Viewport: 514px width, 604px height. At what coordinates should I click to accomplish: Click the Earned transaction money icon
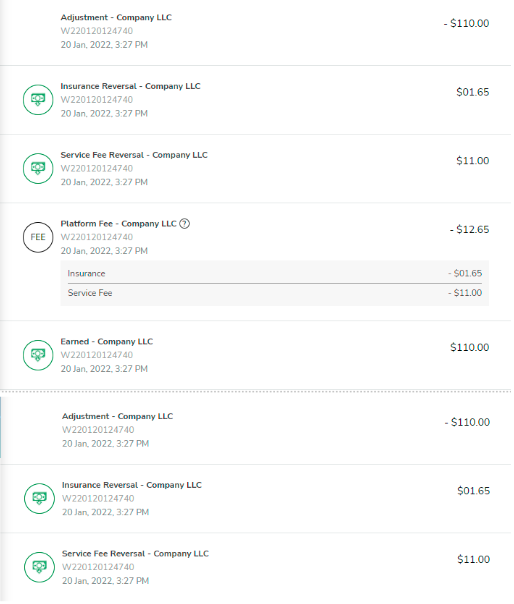pos(38,356)
